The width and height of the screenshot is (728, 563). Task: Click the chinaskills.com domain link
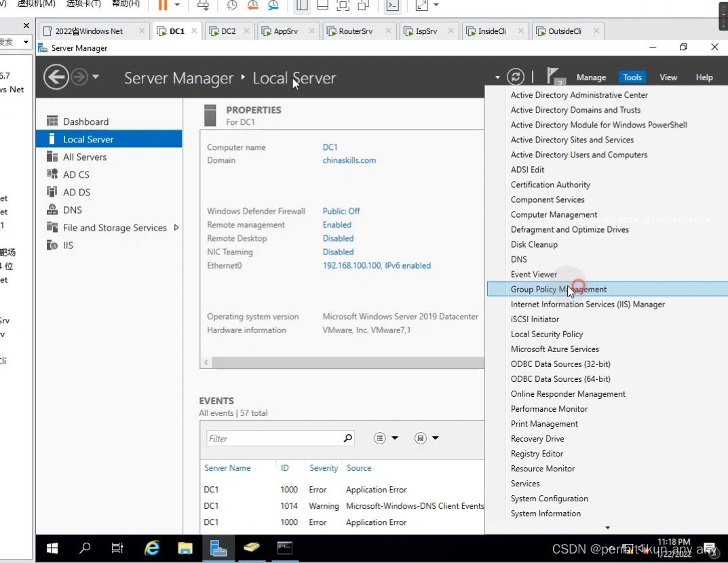349,160
